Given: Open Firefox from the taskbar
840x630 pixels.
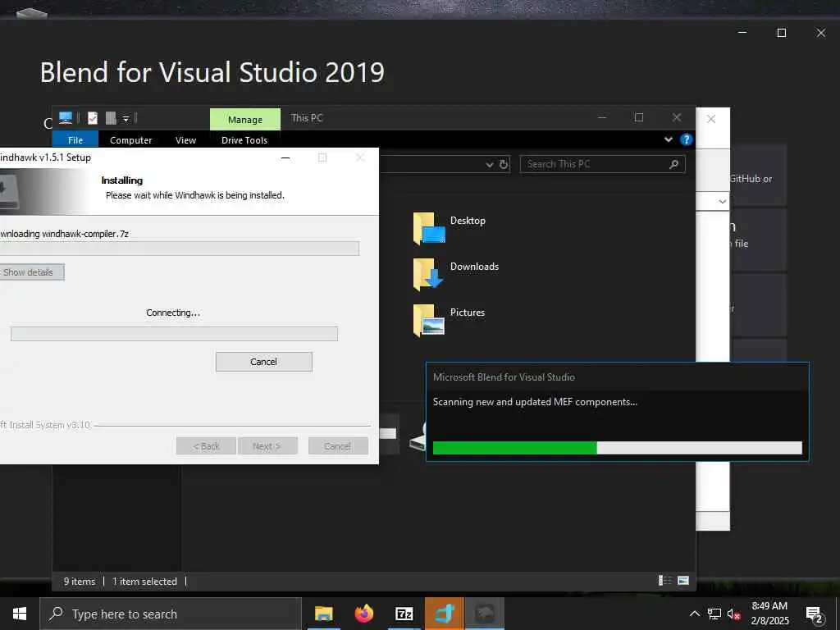Looking at the screenshot, I should click(363, 614).
